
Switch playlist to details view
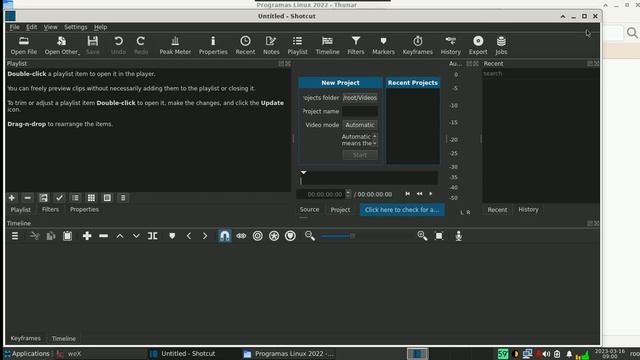coord(76,198)
